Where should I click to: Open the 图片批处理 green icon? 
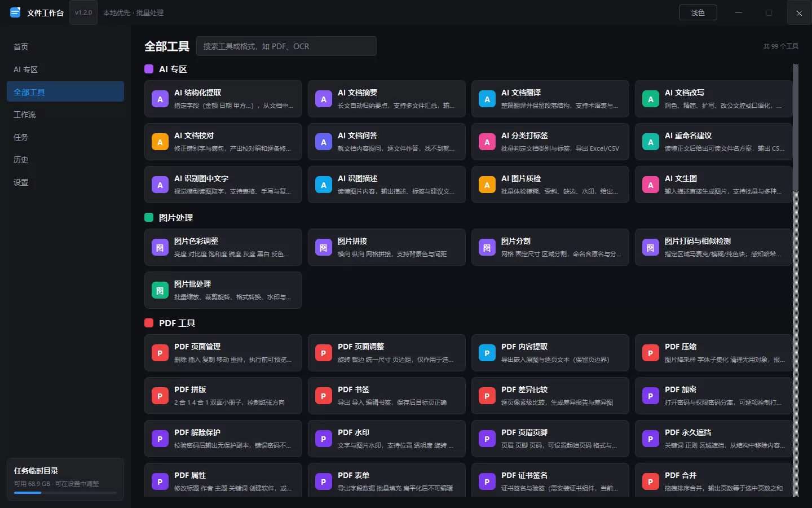tap(160, 291)
